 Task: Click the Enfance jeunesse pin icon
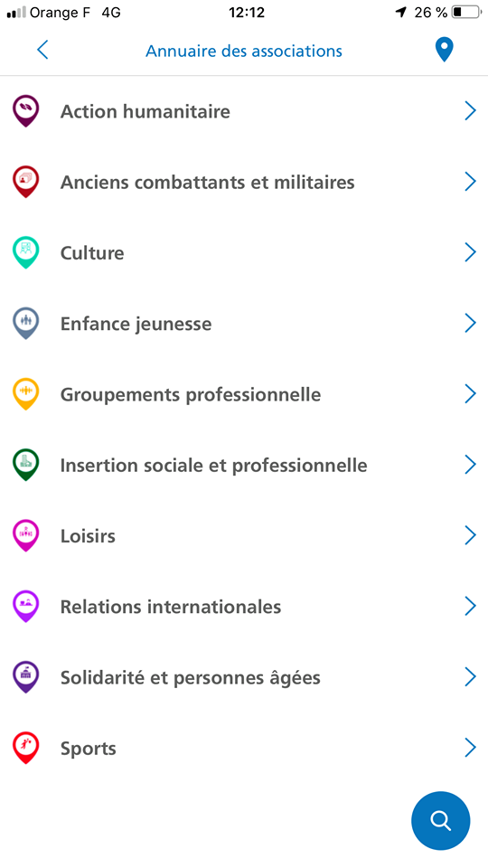(x=26, y=324)
